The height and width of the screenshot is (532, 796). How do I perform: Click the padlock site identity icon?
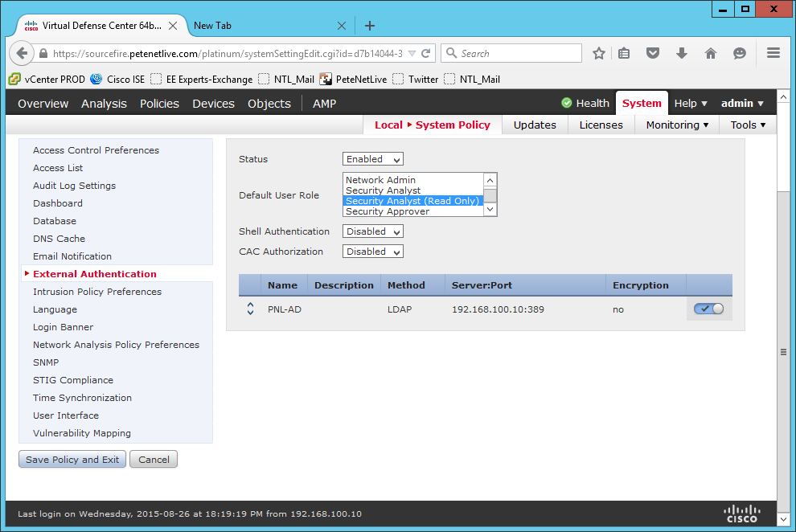click(x=43, y=53)
